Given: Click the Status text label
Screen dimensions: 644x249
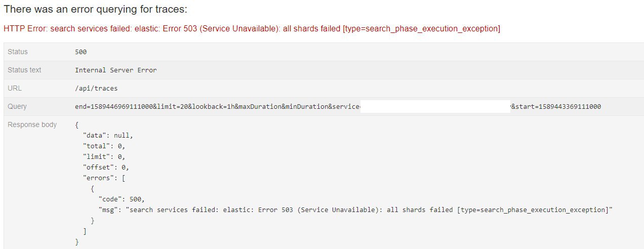Looking at the screenshot, I should [24, 70].
